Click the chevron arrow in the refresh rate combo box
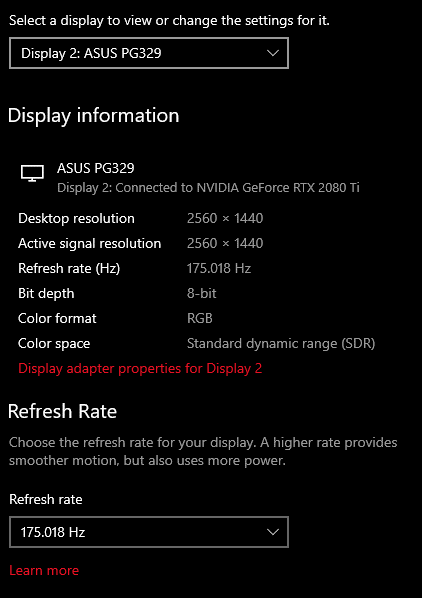The image size is (422, 598). point(273,532)
